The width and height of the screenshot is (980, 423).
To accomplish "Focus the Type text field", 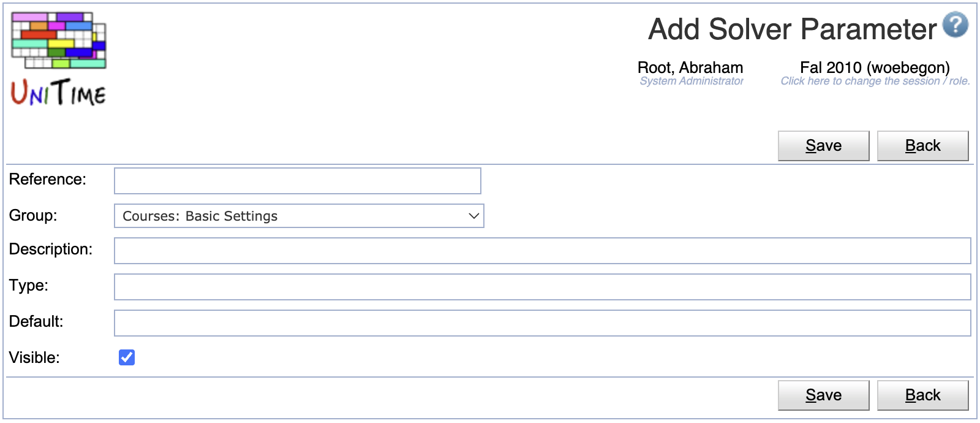I will click(x=543, y=287).
